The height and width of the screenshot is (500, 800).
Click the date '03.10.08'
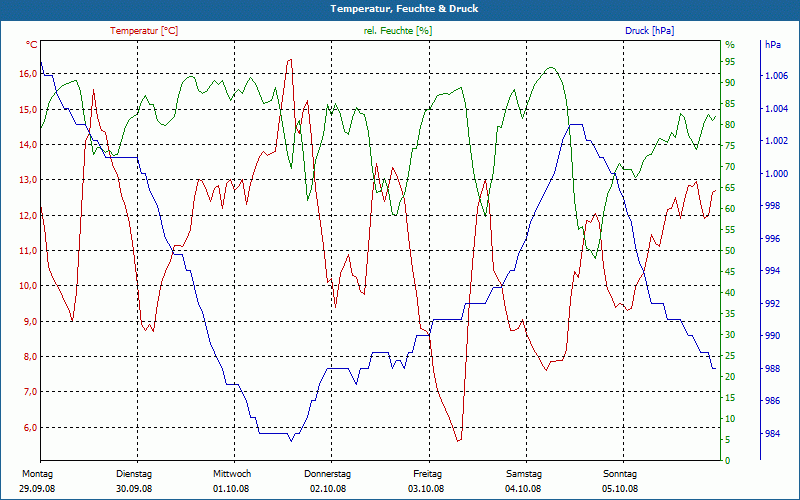pyautogui.click(x=426, y=489)
